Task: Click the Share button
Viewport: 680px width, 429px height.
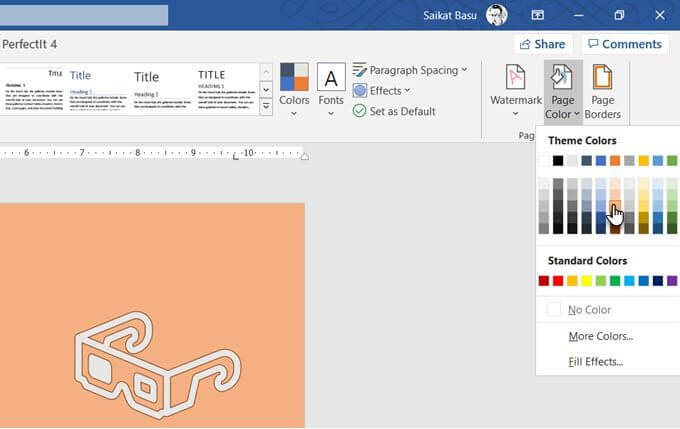Action: [x=543, y=44]
